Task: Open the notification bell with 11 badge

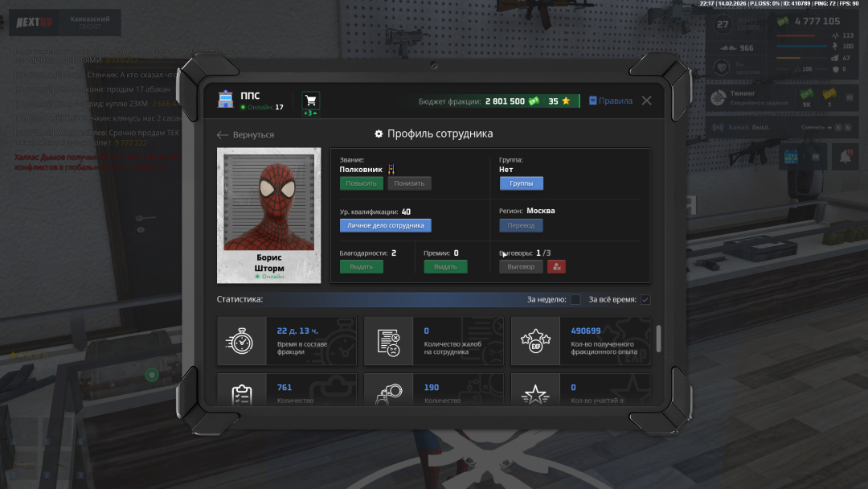Action: [x=844, y=156]
